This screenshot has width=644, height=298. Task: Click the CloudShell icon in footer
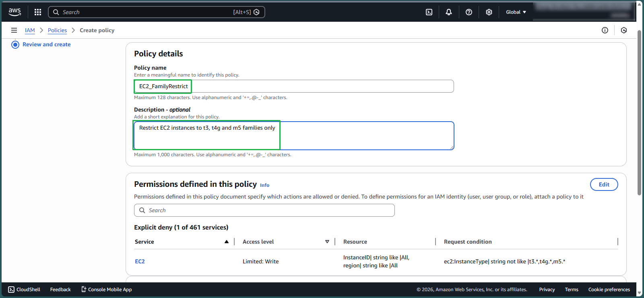[11, 290]
